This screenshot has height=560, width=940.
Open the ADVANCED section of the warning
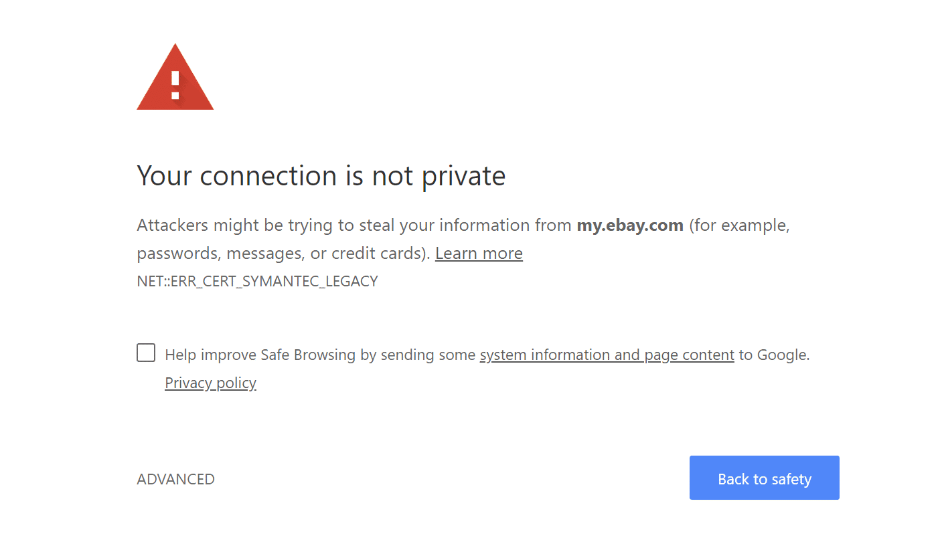click(175, 479)
